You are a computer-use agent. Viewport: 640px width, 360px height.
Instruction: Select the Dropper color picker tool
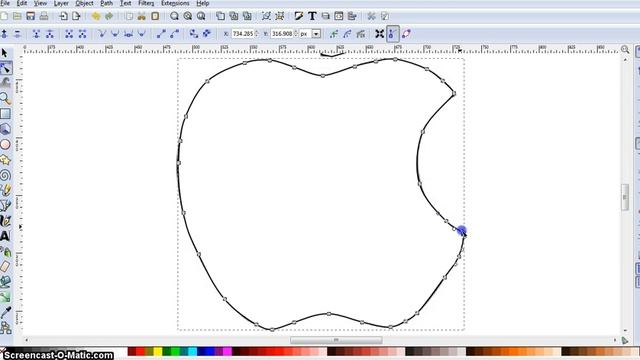tap(5, 313)
